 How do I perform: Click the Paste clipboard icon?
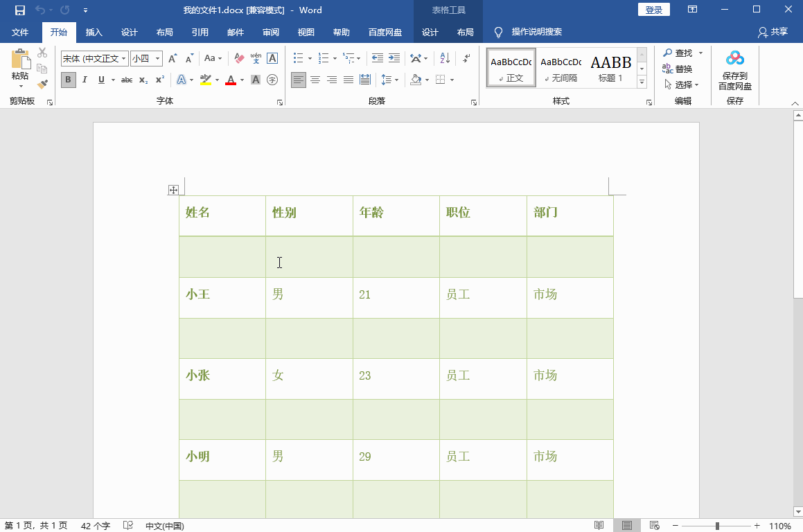pos(21,59)
